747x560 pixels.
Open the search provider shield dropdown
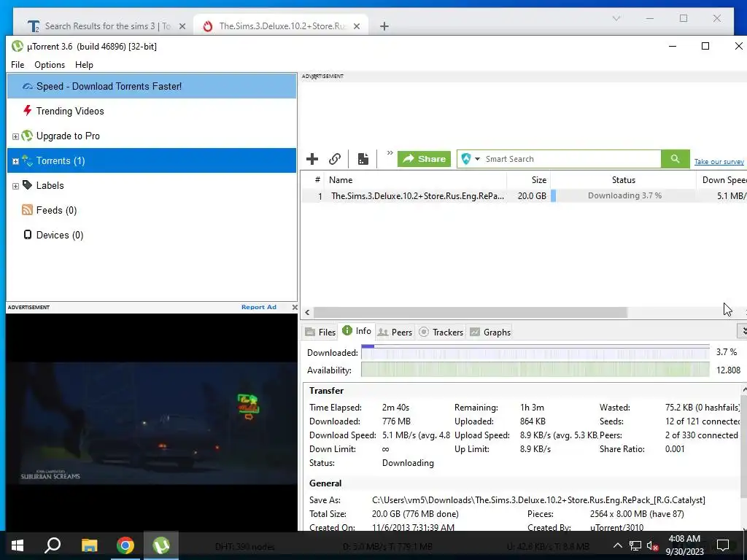tap(471, 159)
